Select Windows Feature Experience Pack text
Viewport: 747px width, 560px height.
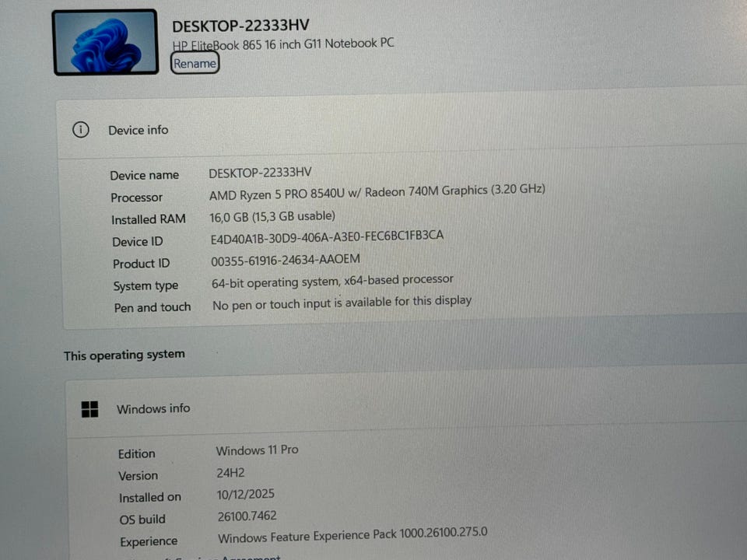click(x=352, y=535)
